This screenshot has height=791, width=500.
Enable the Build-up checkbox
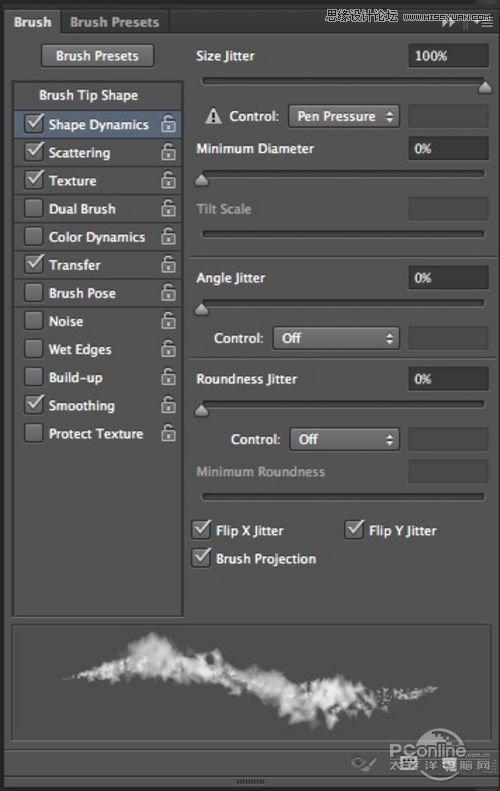[x=34, y=377]
